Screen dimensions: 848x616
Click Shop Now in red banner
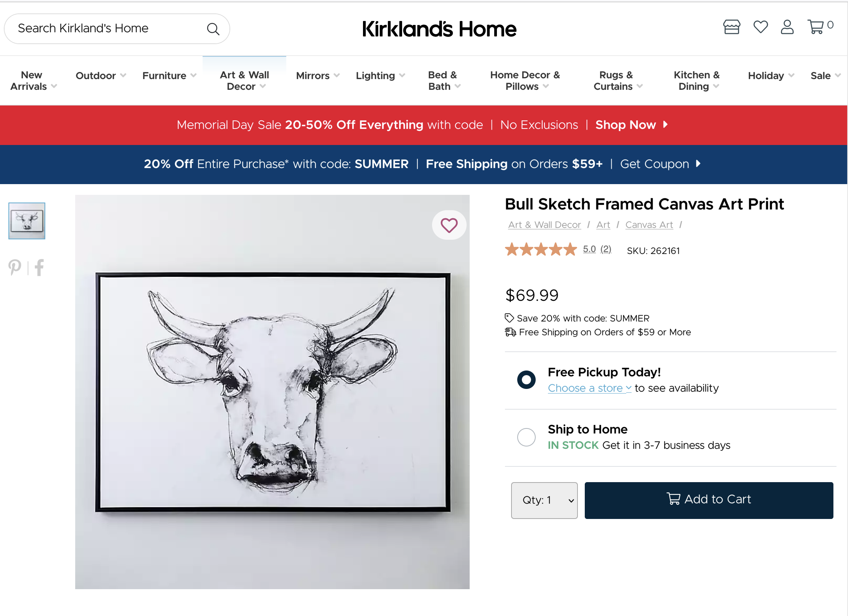632,125
